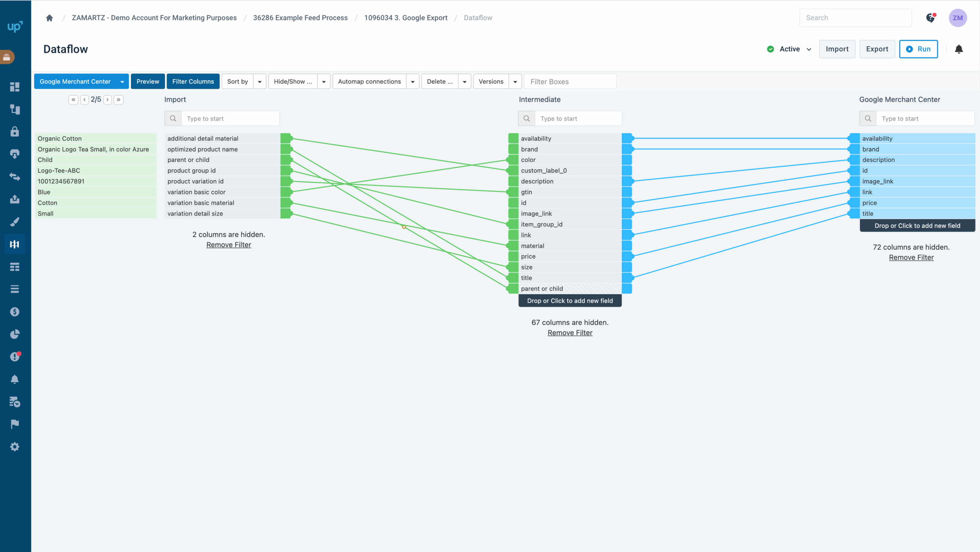Open 36286 Example Feed Process breadcrumb
Screen dimensions: 980x552
click(x=300, y=18)
